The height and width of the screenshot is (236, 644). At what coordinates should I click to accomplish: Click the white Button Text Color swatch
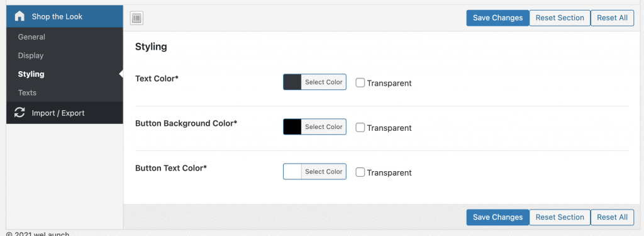292,171
